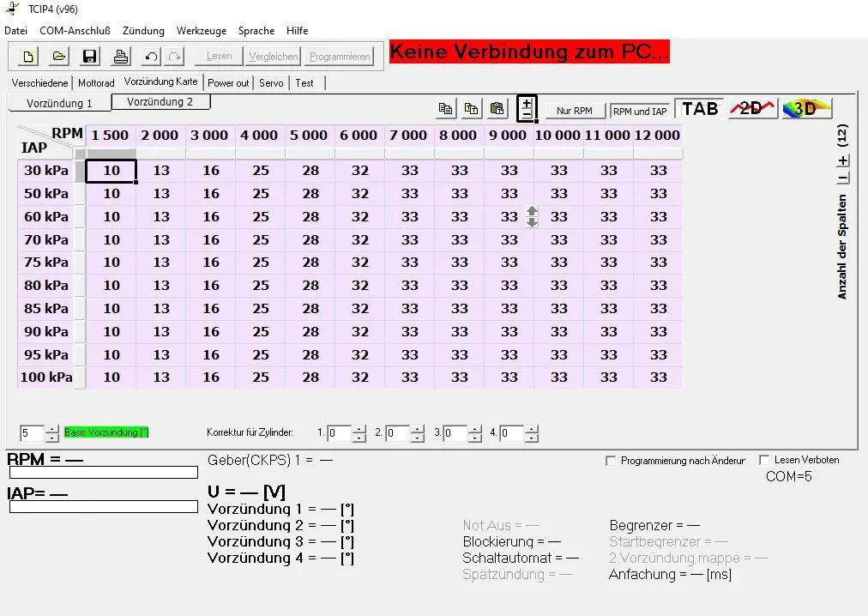The width and height of the screenshot is (868, 616).
Task: Select the Vorzündung Karte tab
Action: point(160,82)
